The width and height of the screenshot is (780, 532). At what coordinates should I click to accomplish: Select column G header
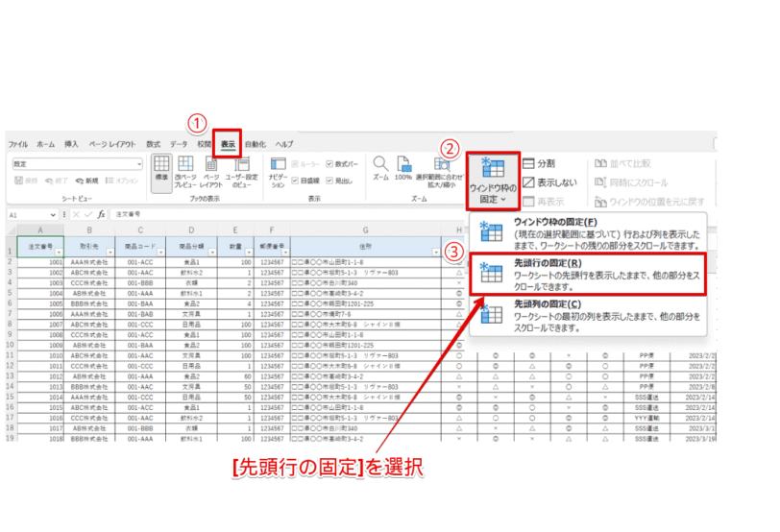366,230
